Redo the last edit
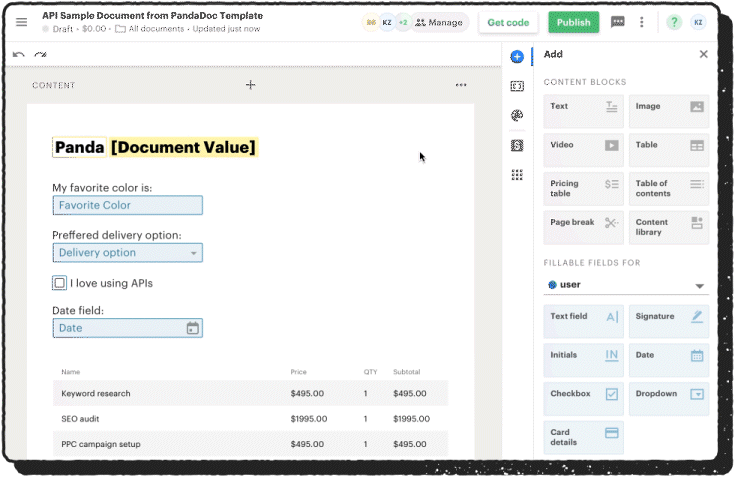Image resolution: width=735 pixels, height=477 pixels. (40, 54)
